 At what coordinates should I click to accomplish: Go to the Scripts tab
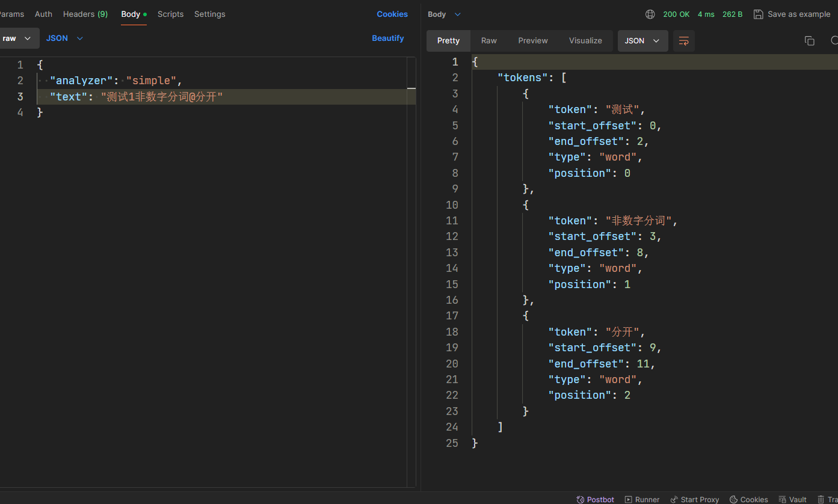(170, 14)
